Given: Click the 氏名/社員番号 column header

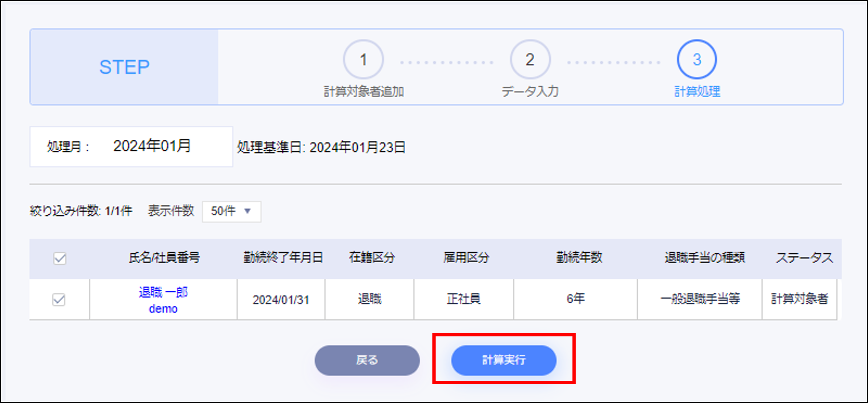Looking at the screenshot, I should point(164,258).
